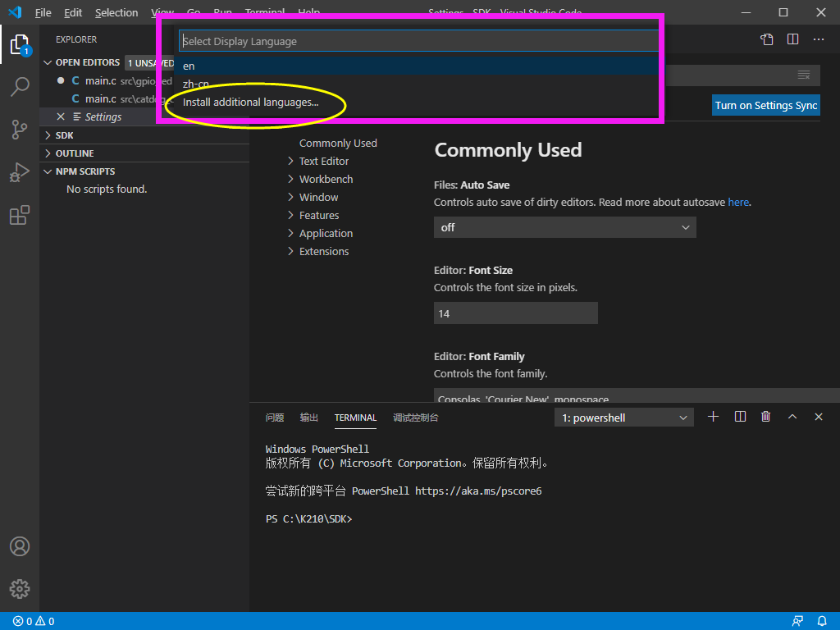Switch to the 问题 panel tab

coord(275,418)
